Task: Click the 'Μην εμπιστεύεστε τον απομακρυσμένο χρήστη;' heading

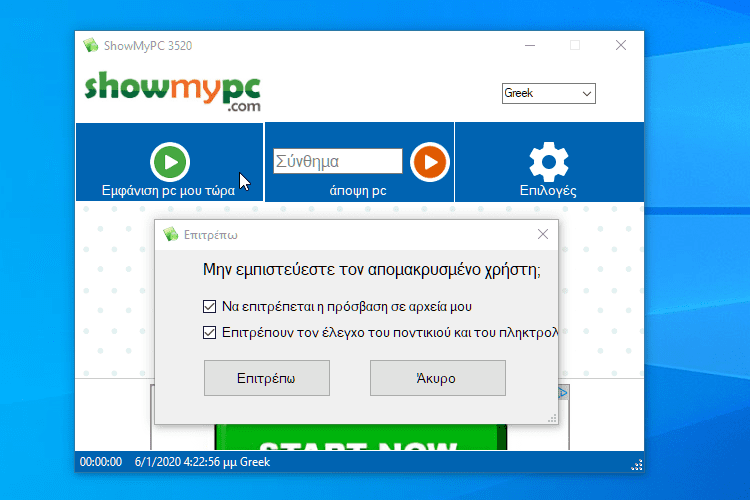Action: point(372,270)
